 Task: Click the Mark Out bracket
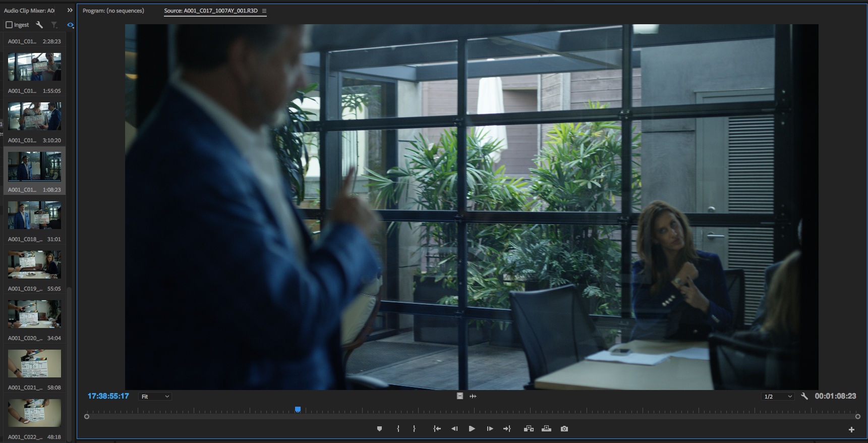click(414, 429)
